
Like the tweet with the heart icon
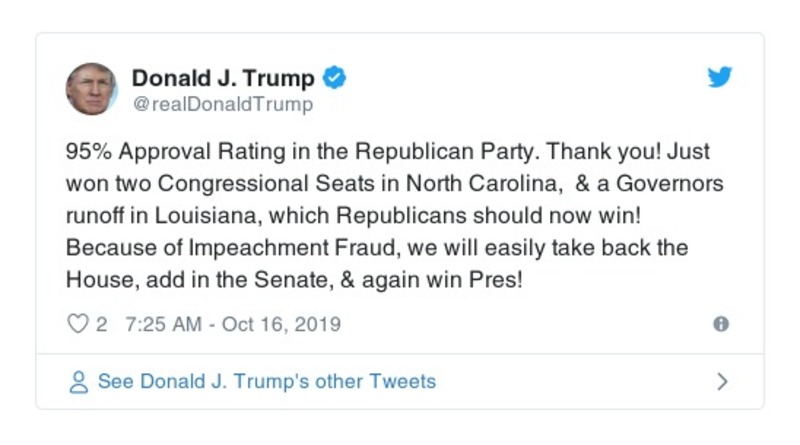[x=77, y=324]
